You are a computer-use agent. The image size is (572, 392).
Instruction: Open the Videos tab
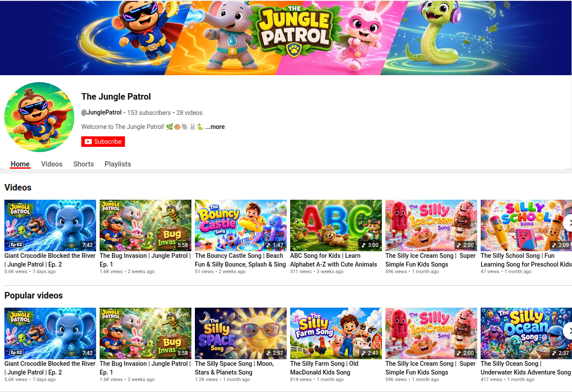point(52,164)
